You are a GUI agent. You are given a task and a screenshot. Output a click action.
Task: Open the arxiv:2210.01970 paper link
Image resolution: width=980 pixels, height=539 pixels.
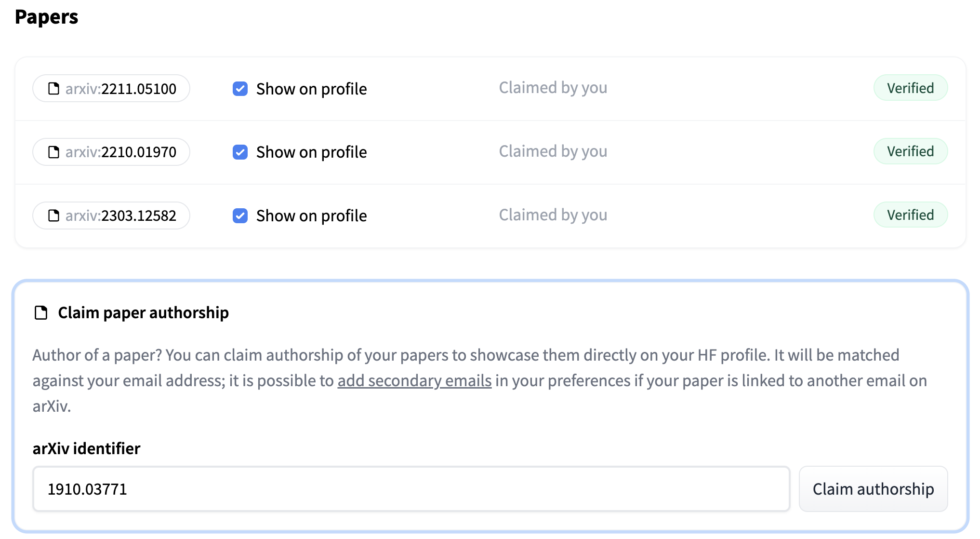point(120,152)
